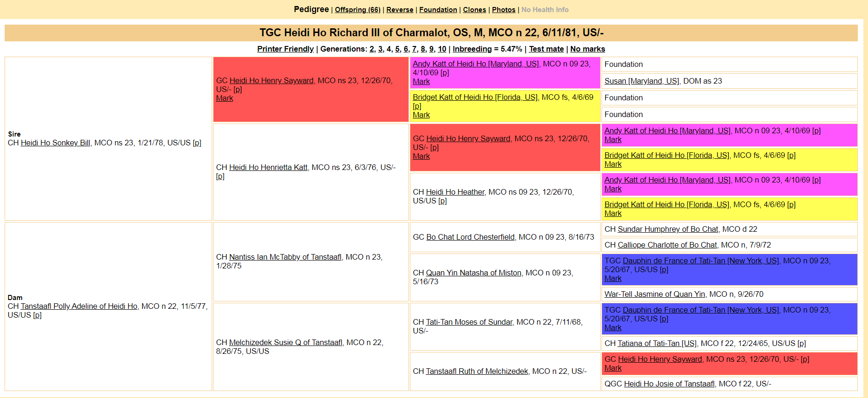
Task: Open Tati-Tan Moses of Sundar
Action: tap(469, 322)
